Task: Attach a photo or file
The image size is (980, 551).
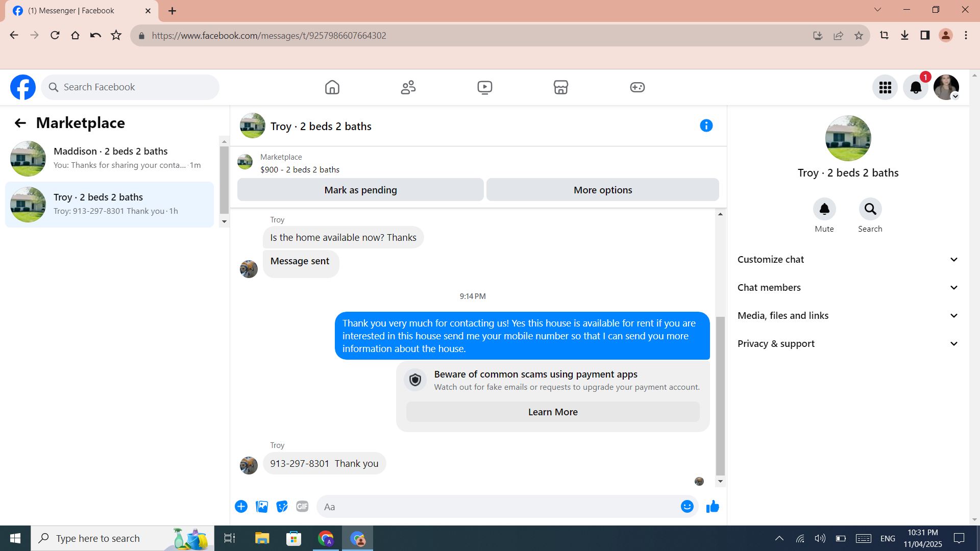Action: 262,507
